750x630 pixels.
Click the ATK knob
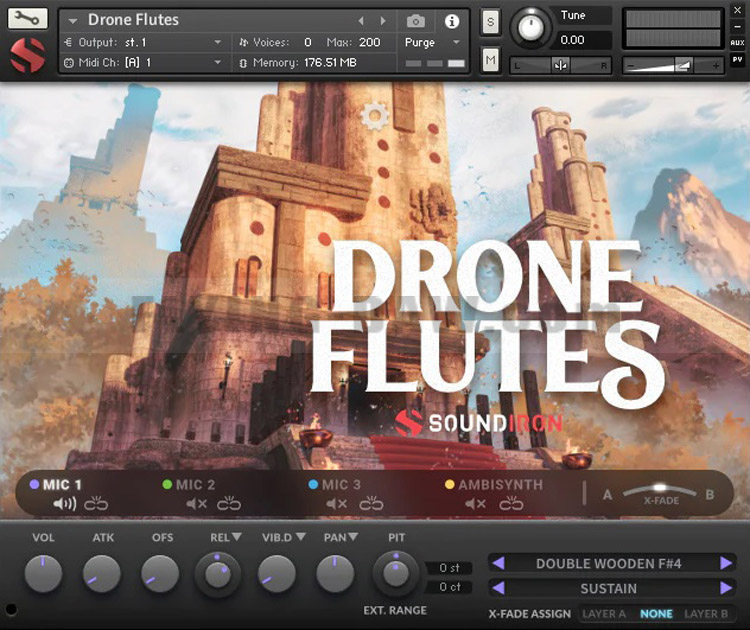coord(102,574)
